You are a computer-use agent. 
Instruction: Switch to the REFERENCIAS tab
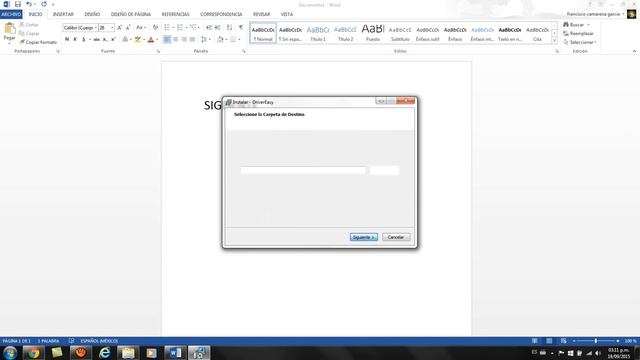(176, 14)
